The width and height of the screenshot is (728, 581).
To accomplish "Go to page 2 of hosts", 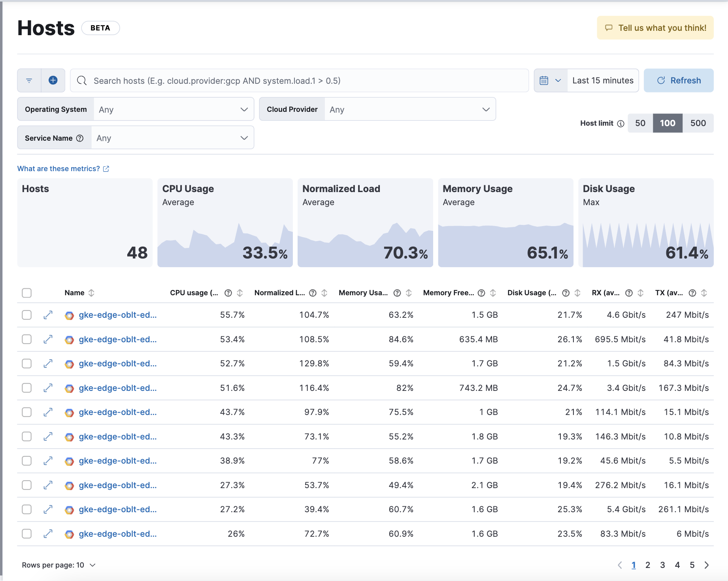I will click(648, 565).
